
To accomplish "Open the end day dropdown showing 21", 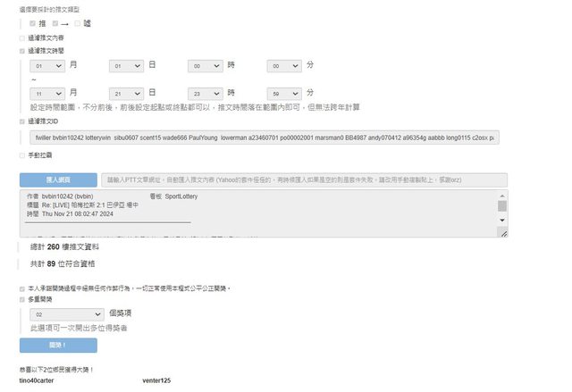I will pos(126,93).
